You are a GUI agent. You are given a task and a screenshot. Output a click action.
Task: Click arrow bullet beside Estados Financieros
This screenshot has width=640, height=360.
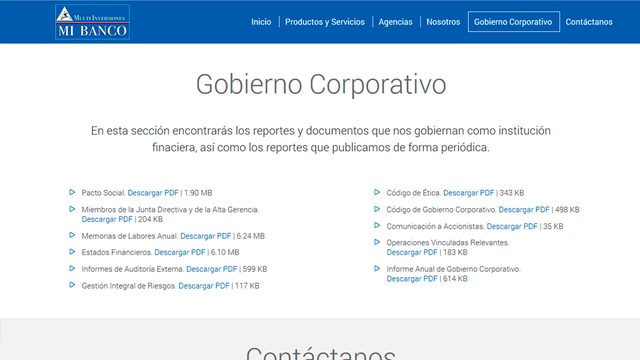coord(72,252)
